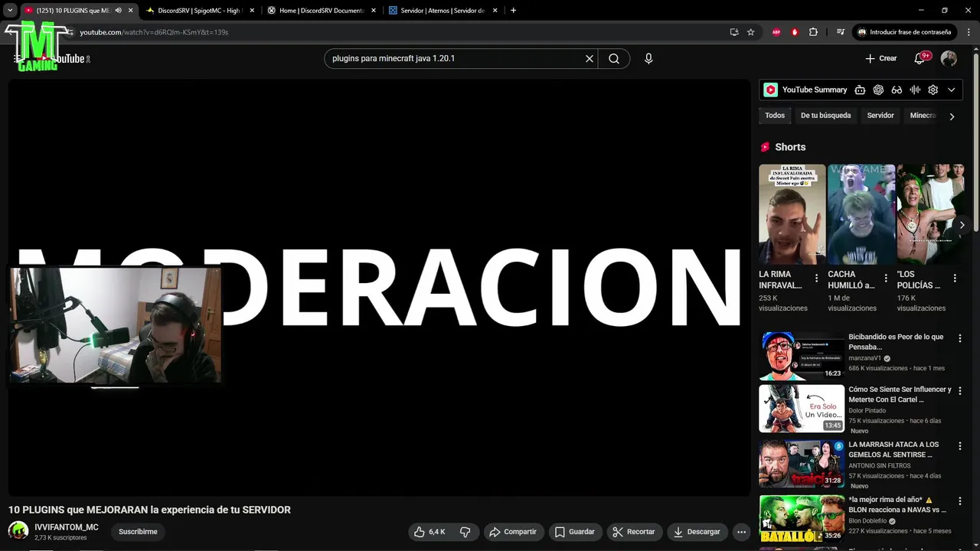Open the media control playlist icon
Screen dimensions: 980x551
841,32
